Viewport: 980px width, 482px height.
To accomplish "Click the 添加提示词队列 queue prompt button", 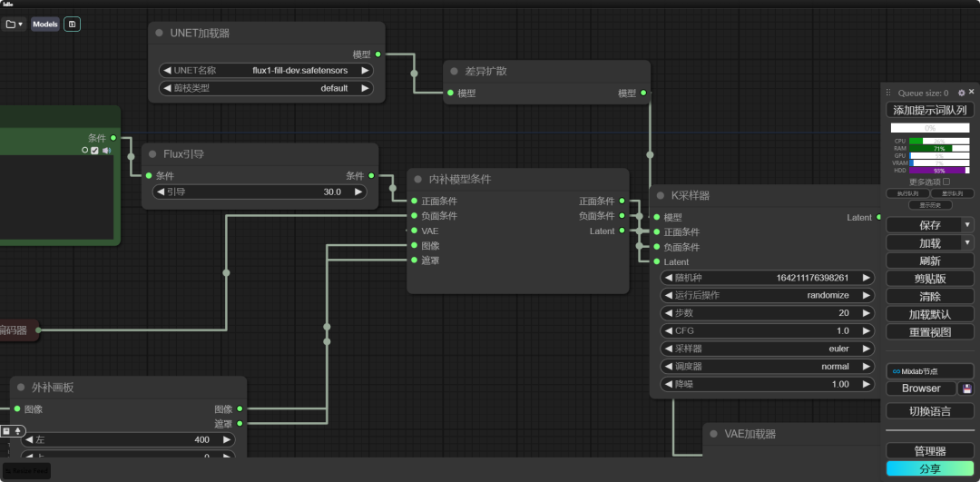I will tap(930, 110).
